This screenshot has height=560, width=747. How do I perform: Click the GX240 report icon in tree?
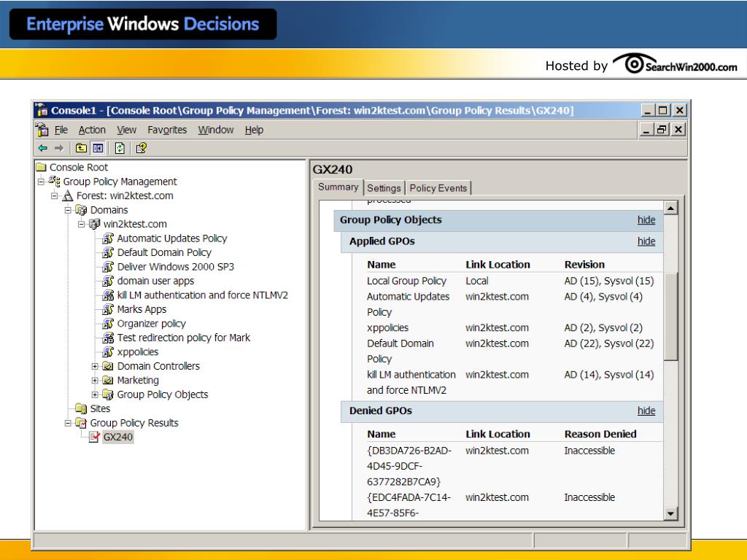(94, 437)
